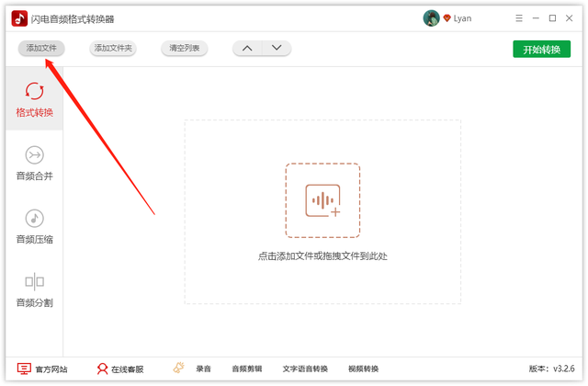This screenshot has height=386, width=588.
Task: Open the 音频合并 sidebar tab
Action: pyautogui.click(x=35, y=163)
